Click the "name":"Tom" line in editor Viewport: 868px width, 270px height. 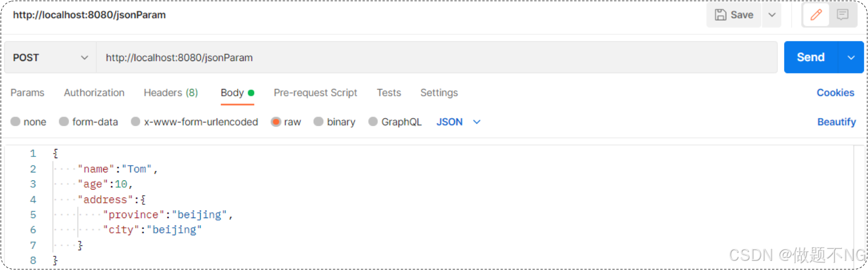(117, 169)
